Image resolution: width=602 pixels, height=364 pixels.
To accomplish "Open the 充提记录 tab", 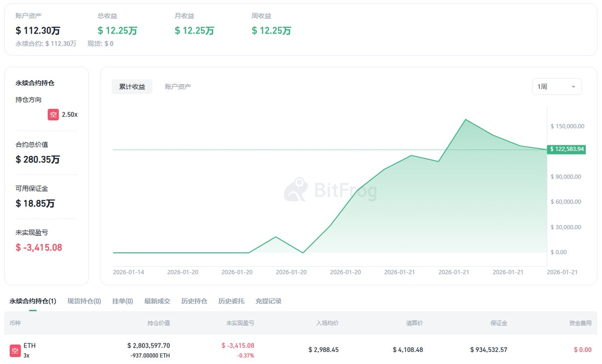I will pos(269,301).
